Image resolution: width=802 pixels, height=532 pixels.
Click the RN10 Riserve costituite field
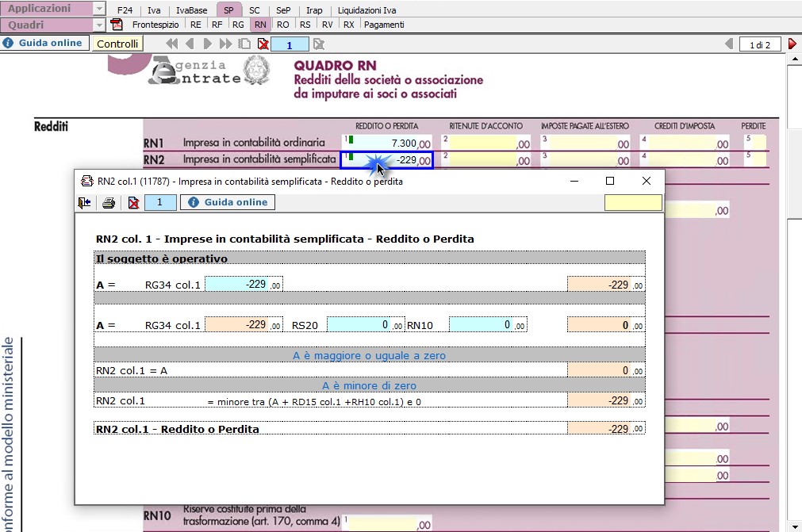tap(387, 523)
